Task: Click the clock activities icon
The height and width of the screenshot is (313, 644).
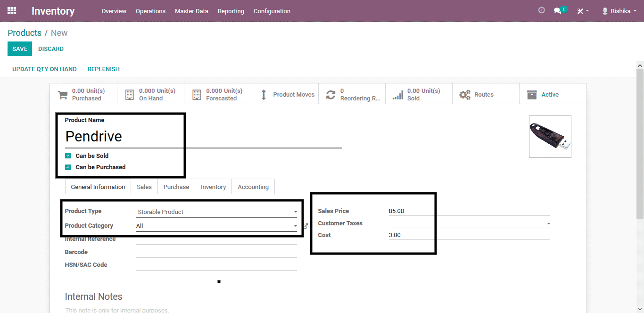Action: (x=541, y=10)
